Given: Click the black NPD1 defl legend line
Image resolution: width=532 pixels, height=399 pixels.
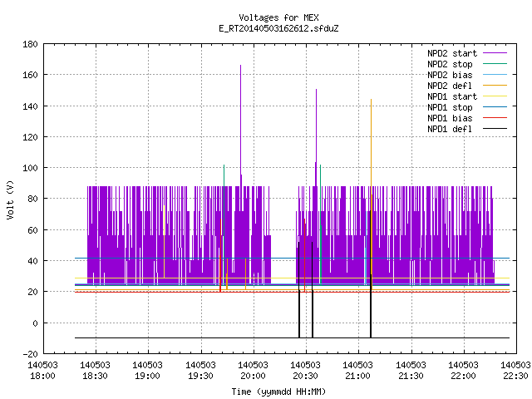Looking at the screenshot, I should pyautogui.click(x=495, y=129).
